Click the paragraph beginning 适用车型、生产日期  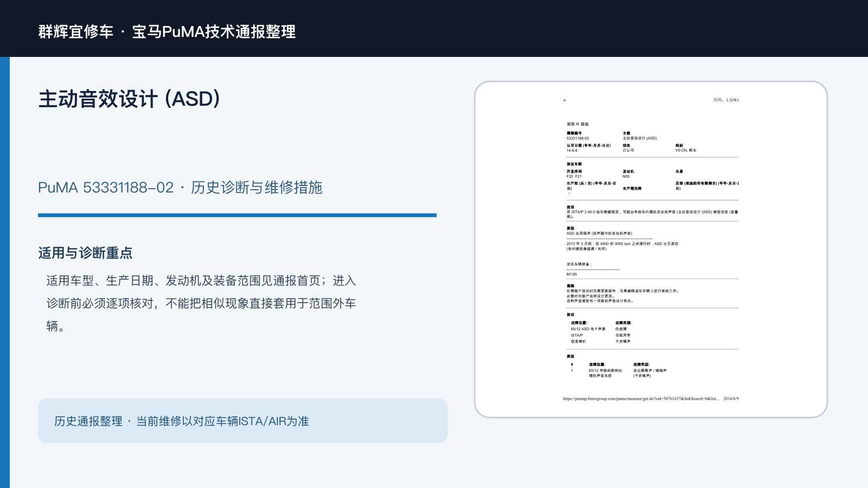pyautogui.click(x=201, y=303)
